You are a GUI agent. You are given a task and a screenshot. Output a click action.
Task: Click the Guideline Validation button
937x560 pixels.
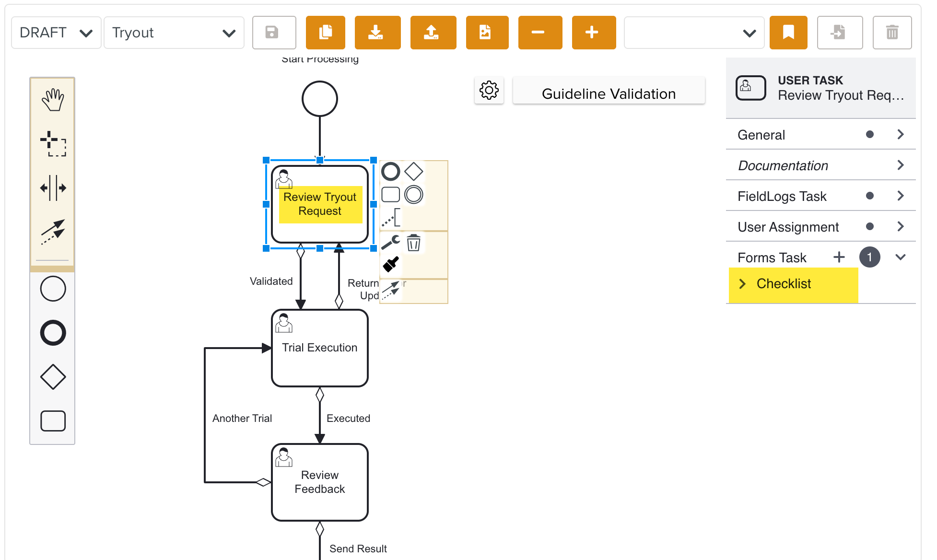click(x=609, y=93)
